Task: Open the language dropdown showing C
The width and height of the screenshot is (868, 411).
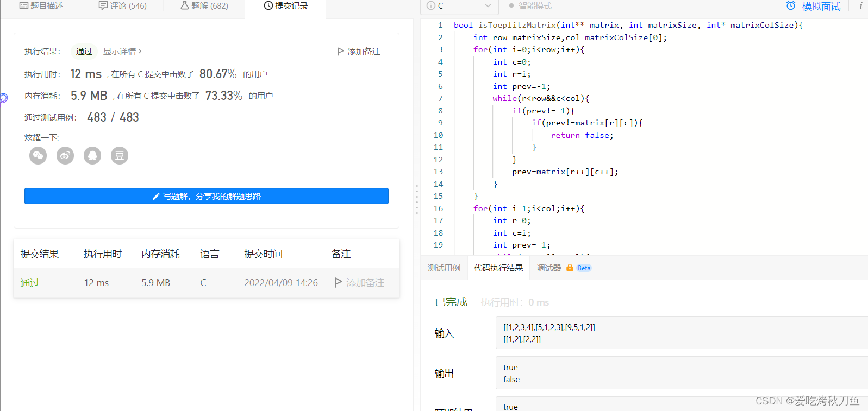Action: (x=459, y=6)
